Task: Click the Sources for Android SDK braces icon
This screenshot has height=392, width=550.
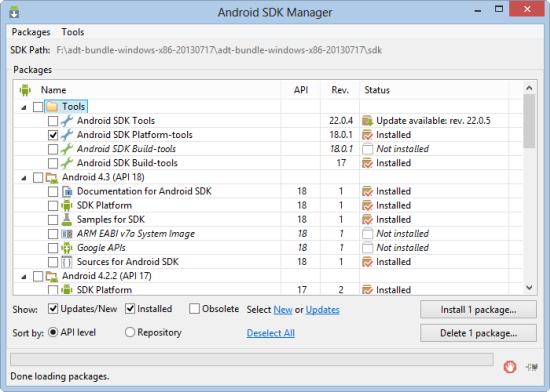Action: (67, 262)
